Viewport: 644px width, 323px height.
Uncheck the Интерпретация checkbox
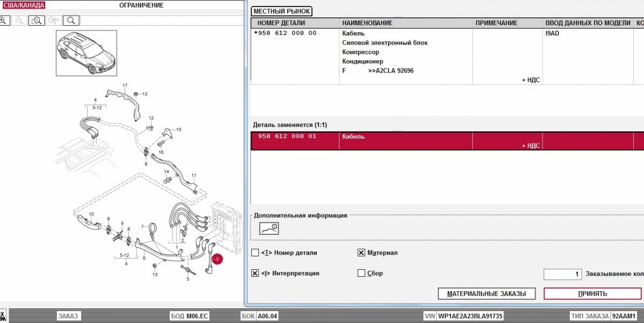(x=255, y=273)
